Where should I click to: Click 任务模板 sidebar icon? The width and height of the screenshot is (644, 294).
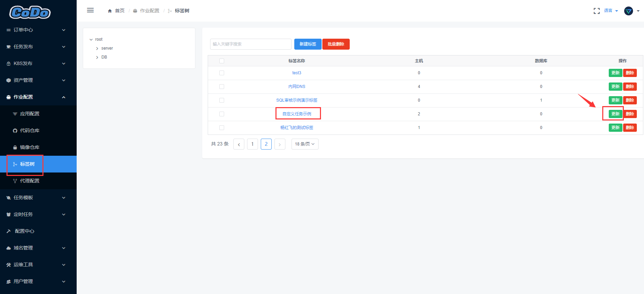(x=9, y=198)
